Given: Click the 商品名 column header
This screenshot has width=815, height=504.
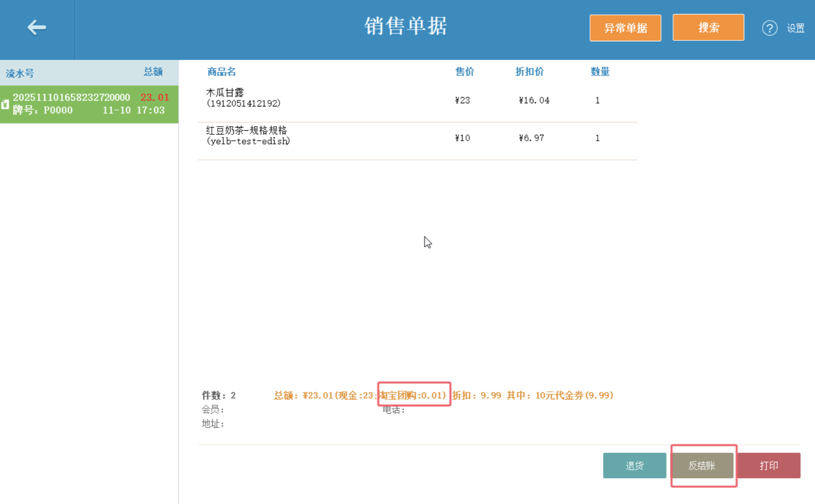Looking at the screenshot, I should (x=221, y=72).
